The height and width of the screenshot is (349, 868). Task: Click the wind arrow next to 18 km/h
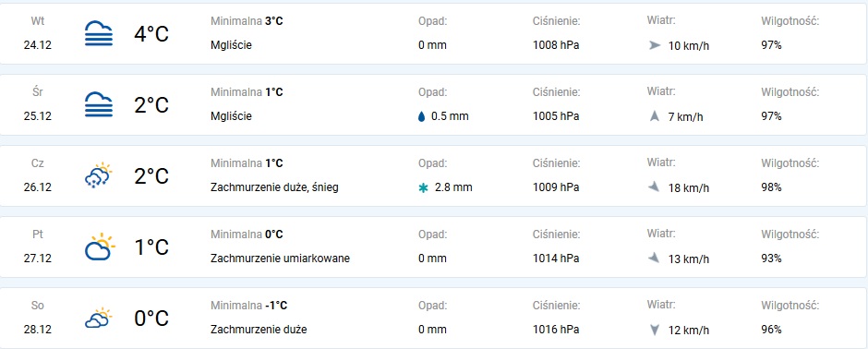[655, 187]
